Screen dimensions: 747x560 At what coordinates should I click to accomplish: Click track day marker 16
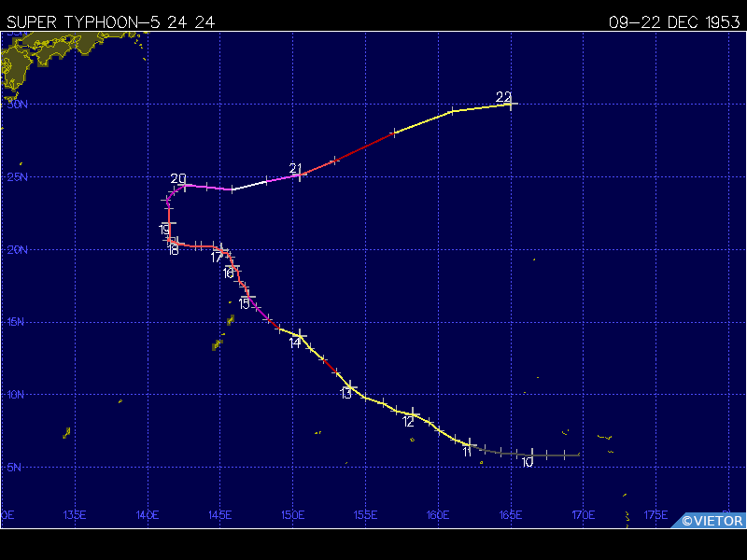click(229, 273)
